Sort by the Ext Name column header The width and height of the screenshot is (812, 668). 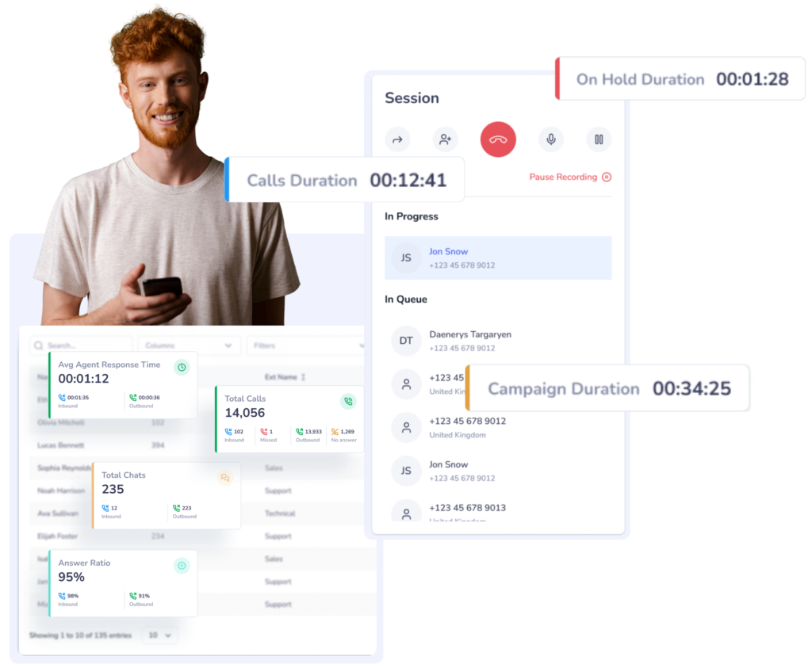(284, 377)
